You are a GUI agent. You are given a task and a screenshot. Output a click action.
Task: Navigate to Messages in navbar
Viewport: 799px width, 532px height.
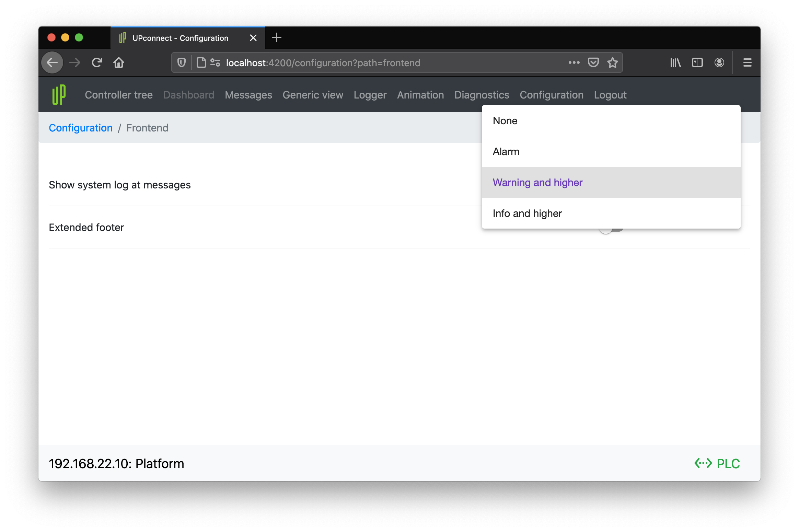tap(248, 95)
